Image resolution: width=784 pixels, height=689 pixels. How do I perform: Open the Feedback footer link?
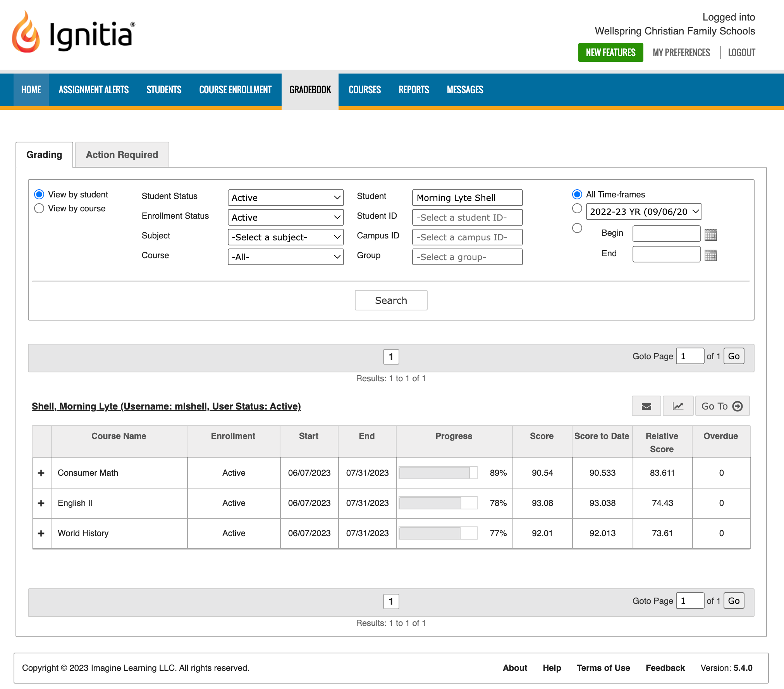pyautogui.click(x=665, y=668)
